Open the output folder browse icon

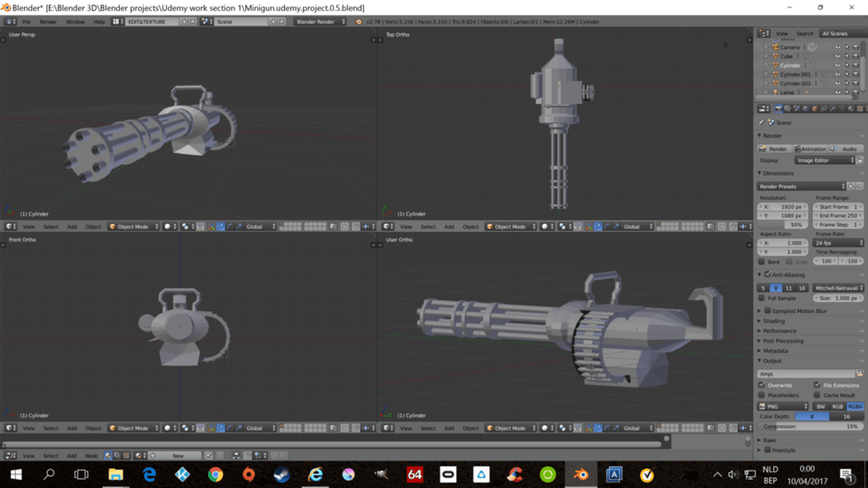tap(860, 374)
